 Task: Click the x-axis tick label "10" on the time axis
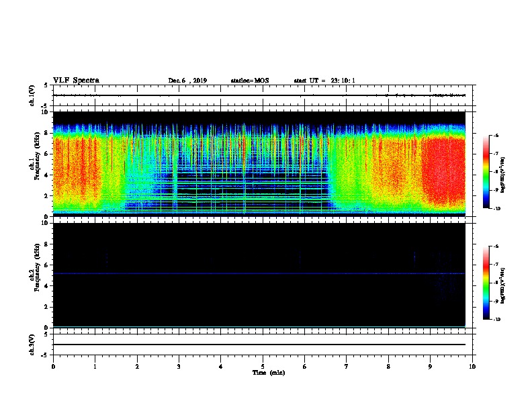tap(472, 367)
